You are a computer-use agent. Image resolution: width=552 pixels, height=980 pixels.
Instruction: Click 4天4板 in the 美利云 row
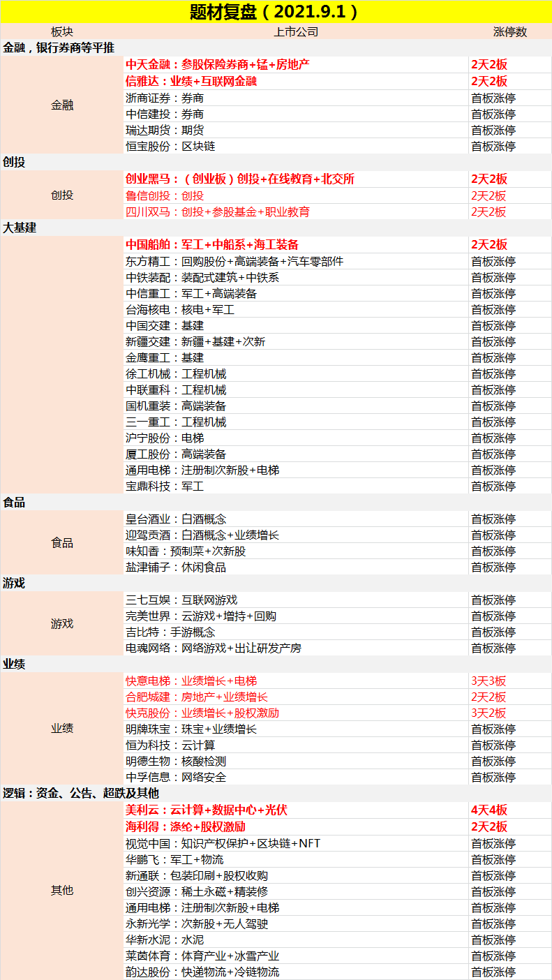tap(489, 810)
